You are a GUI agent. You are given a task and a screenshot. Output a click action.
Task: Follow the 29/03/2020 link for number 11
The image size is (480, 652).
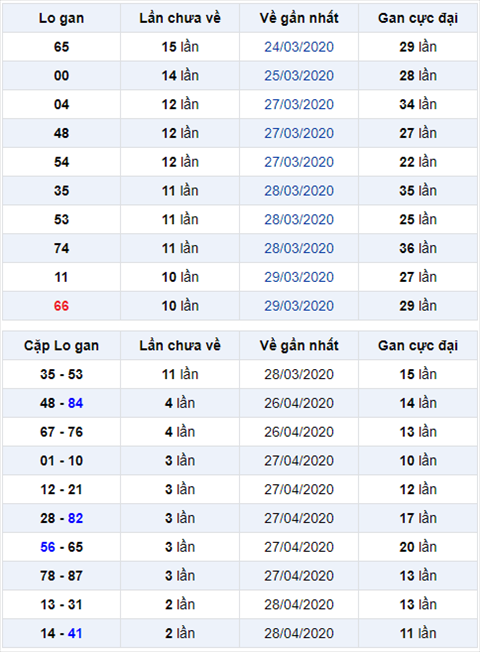click(299, 277)
